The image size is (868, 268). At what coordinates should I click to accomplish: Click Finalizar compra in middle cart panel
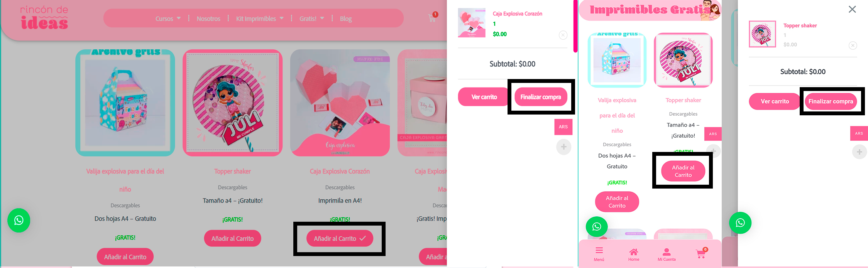(541, 97)
